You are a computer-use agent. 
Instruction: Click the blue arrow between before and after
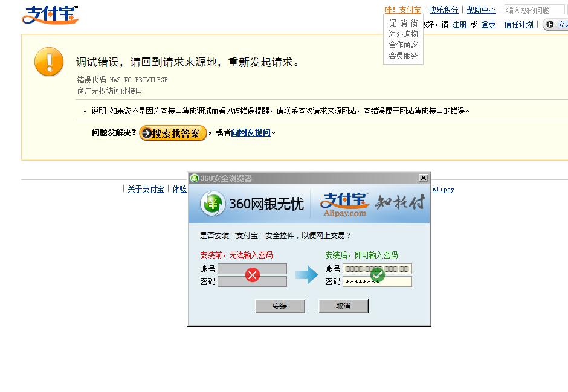coord(306,275)
